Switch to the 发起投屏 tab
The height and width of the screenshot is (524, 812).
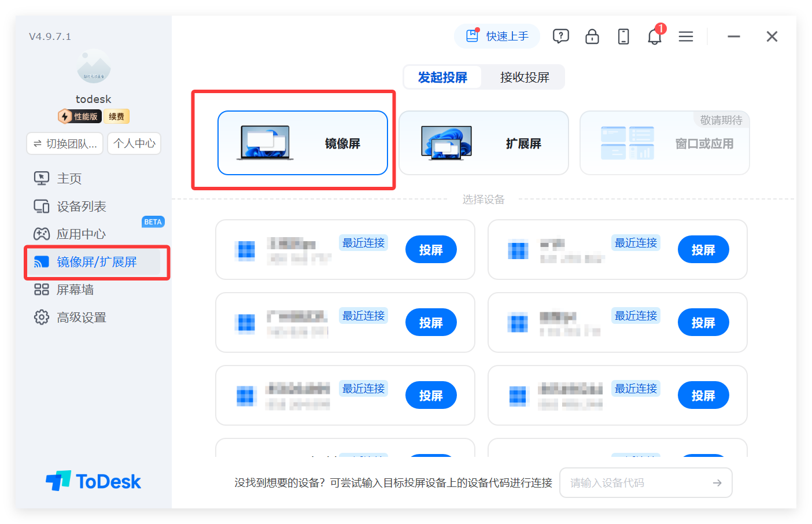(442, 77)
